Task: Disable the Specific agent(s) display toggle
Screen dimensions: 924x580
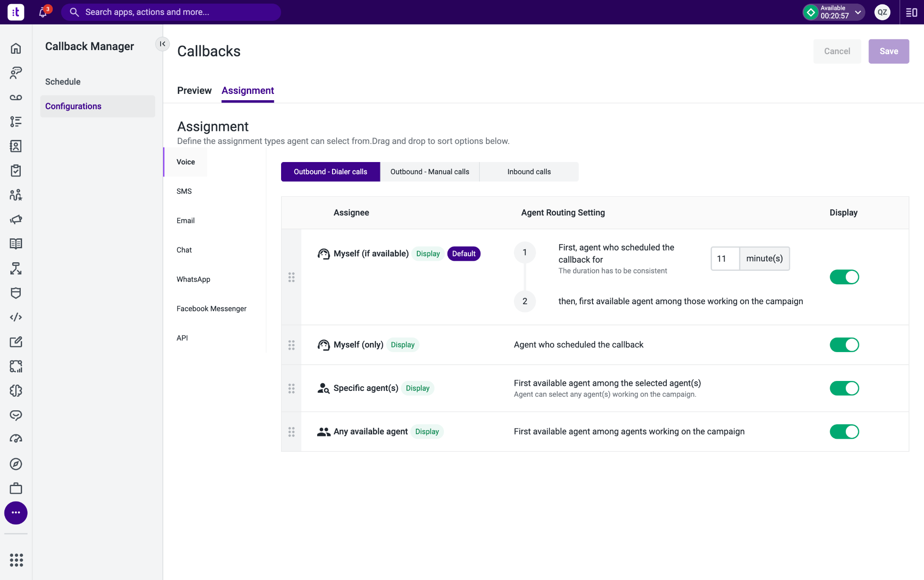Action: tap(844, 388)
